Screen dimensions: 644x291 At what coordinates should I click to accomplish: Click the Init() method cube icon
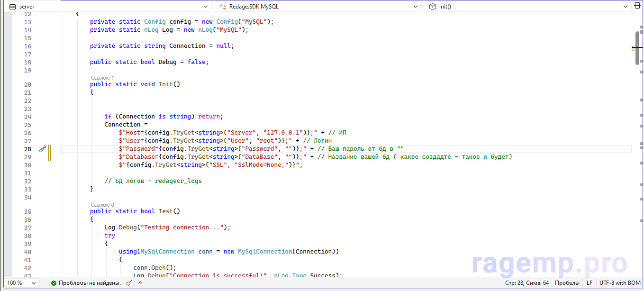click(432, 7)
